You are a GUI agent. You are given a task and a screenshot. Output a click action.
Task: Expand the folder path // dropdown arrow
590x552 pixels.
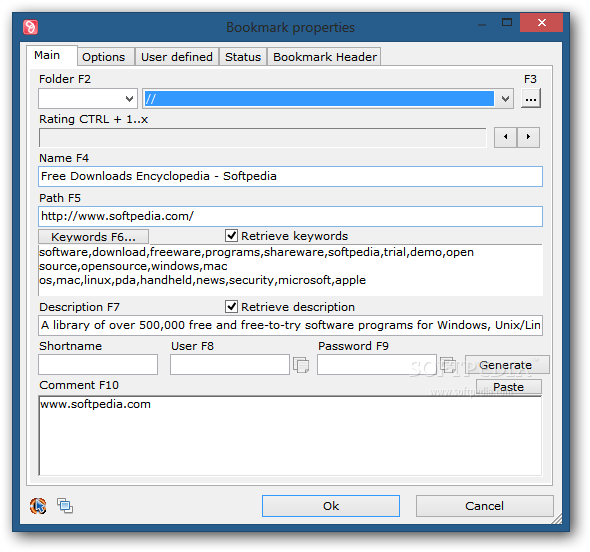505,99
